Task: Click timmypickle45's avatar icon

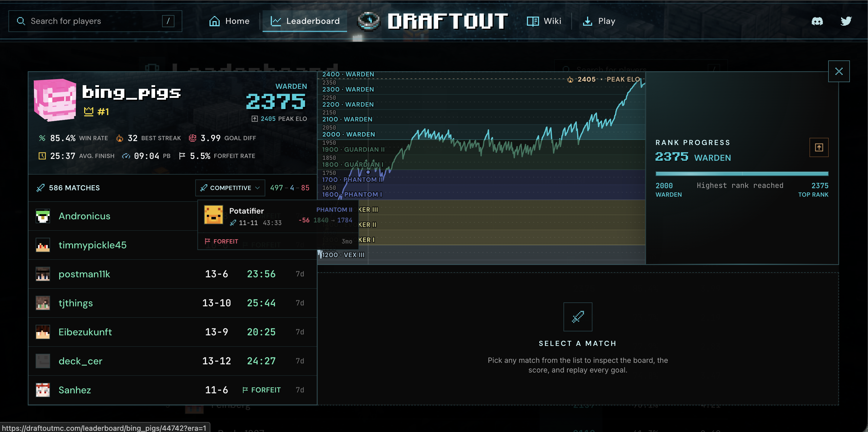Action: pos(43,245)
